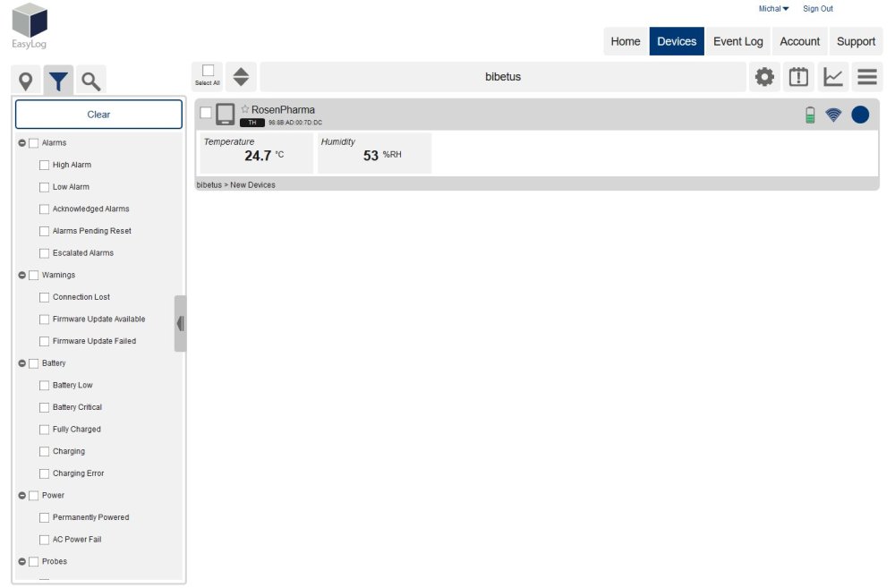
Task: Open the hamburger list menu icon
Action: [x=867, y=77]
